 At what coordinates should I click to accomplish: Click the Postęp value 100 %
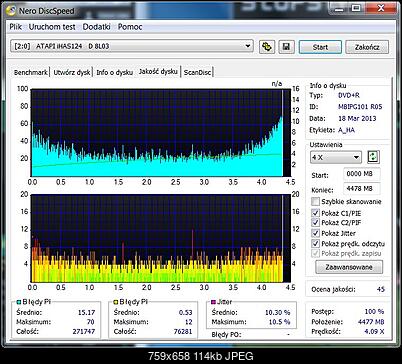pos(374,311)
